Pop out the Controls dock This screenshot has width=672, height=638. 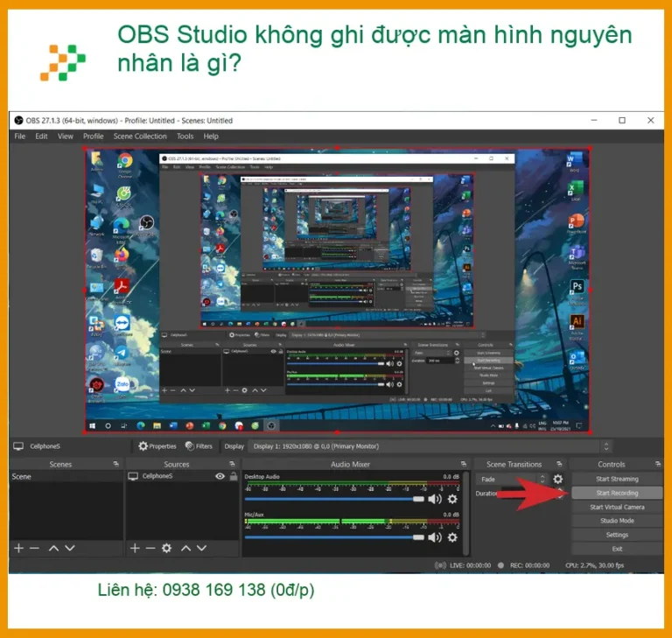coord(658,464)
